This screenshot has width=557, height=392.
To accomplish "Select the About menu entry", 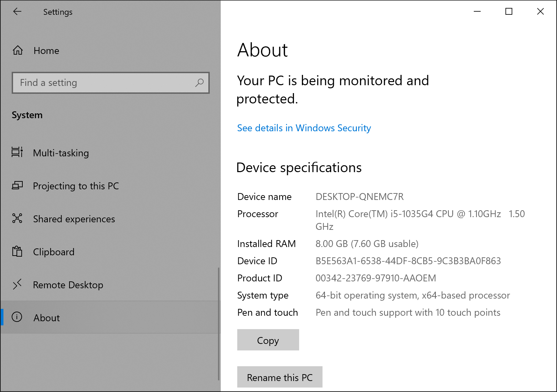I will pyautogui.click(x=110, y=317).
